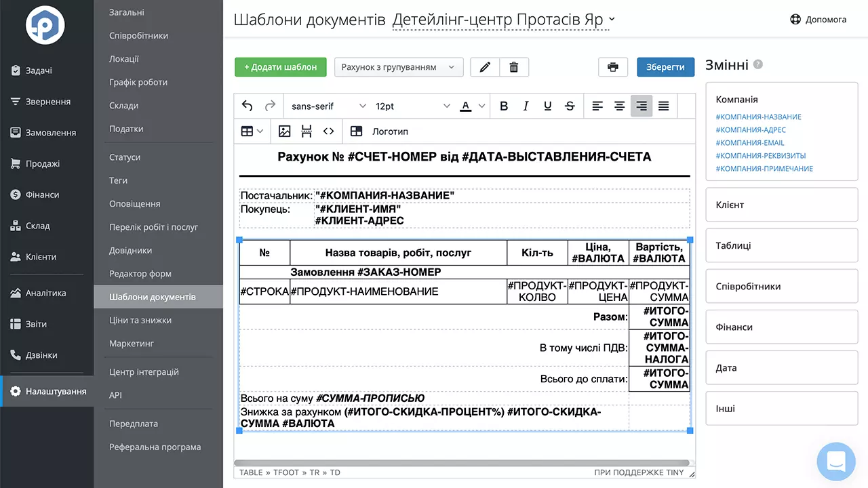This screenshot has height=488, width=868.
Task: Insert #КОМПАНИЯ-РЕКВИЗИТЫ variable
Action: 761,155
